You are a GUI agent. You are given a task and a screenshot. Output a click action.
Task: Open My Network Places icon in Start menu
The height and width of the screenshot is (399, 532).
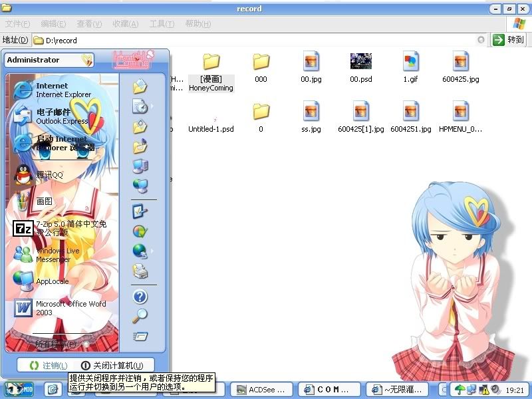(140, 186)
